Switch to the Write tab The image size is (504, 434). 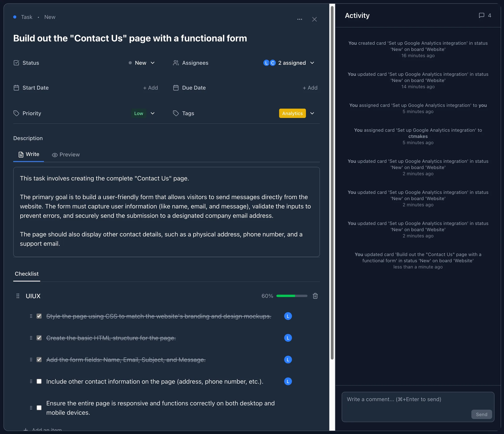click(29, 154)
